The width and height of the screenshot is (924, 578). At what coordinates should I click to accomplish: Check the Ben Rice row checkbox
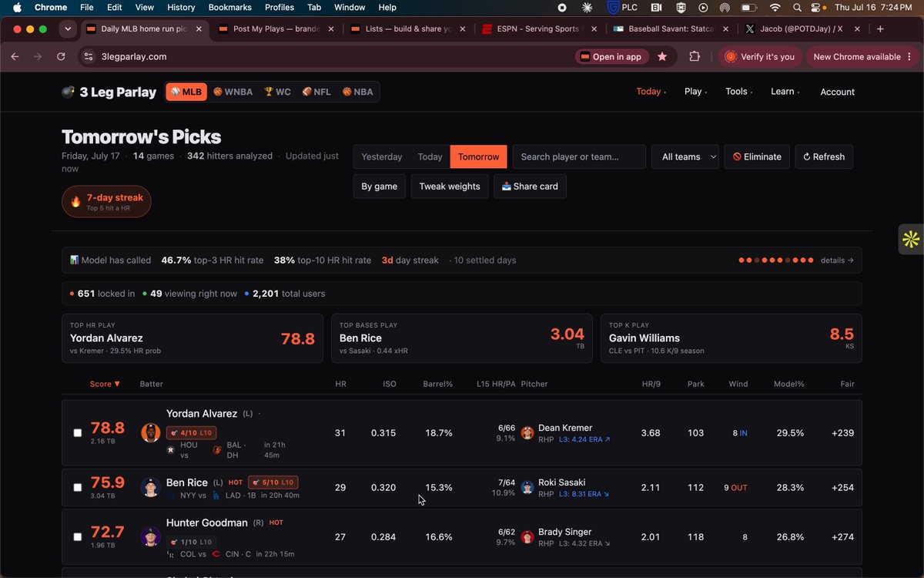click(x=78, y=488)
